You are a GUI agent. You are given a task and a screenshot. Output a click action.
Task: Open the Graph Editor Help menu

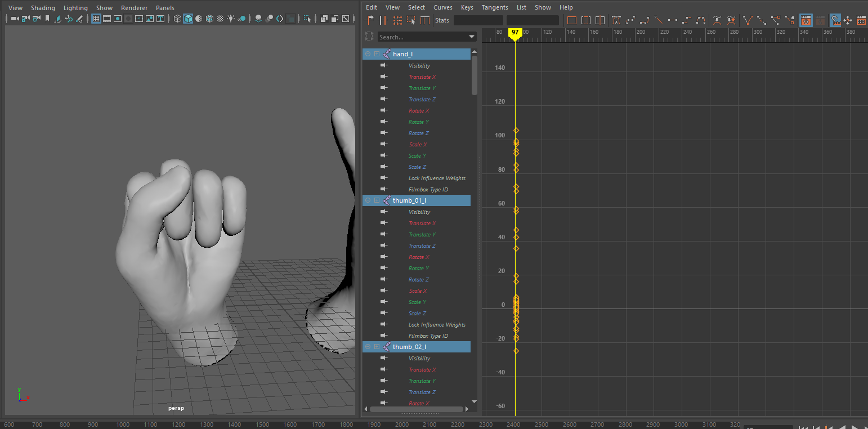point(566,7)
